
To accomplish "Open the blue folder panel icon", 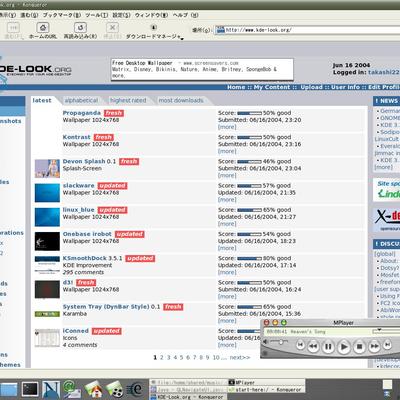I will 8,390.
